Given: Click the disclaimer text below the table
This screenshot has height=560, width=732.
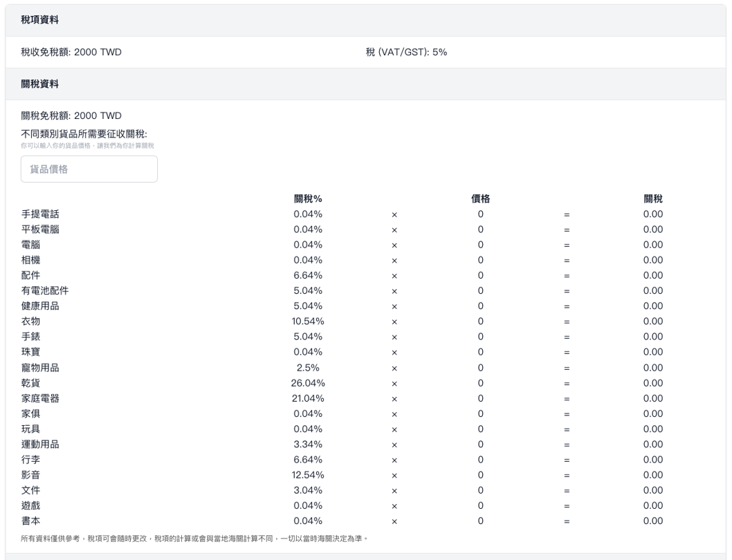Looking at the screenshot, I should (x=194, y=539).
